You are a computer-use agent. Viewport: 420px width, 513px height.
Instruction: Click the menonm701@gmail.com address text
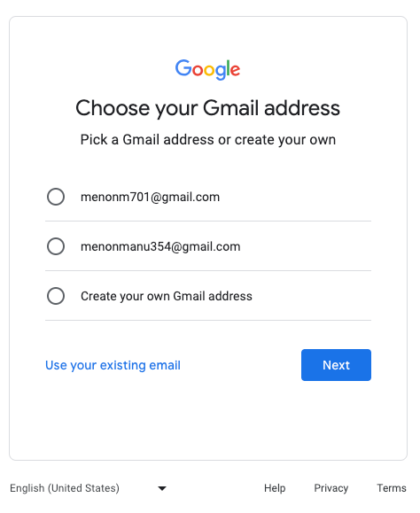pyautogui.click(x=150, y=197)
